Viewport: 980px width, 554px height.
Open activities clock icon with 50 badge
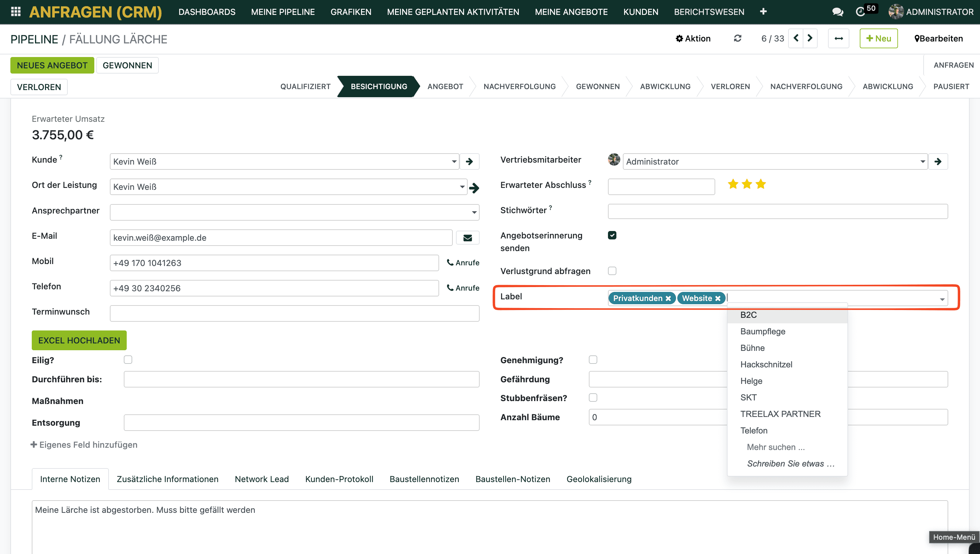coord(860,12)
